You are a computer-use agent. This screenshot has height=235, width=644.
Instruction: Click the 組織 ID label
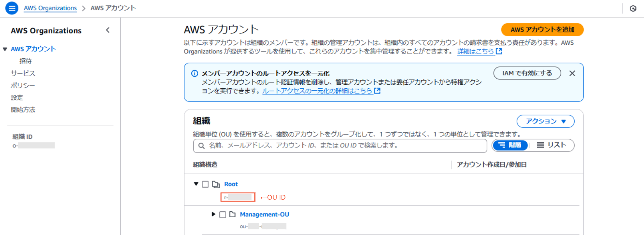click(23, 137)
